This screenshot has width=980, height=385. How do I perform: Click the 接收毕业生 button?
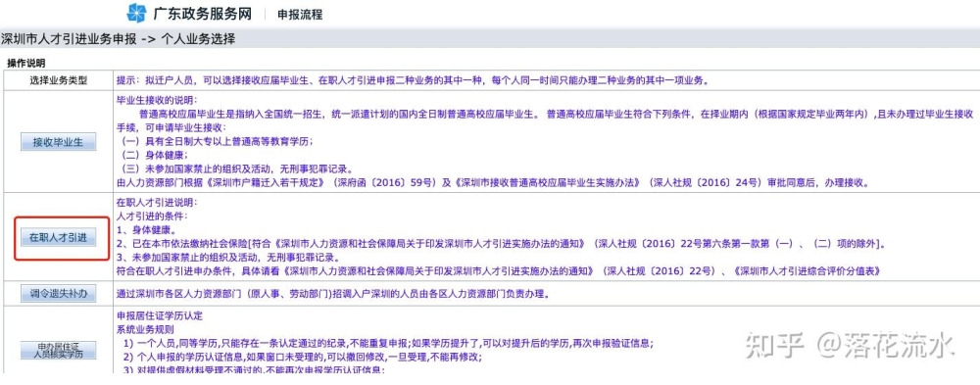58,142
